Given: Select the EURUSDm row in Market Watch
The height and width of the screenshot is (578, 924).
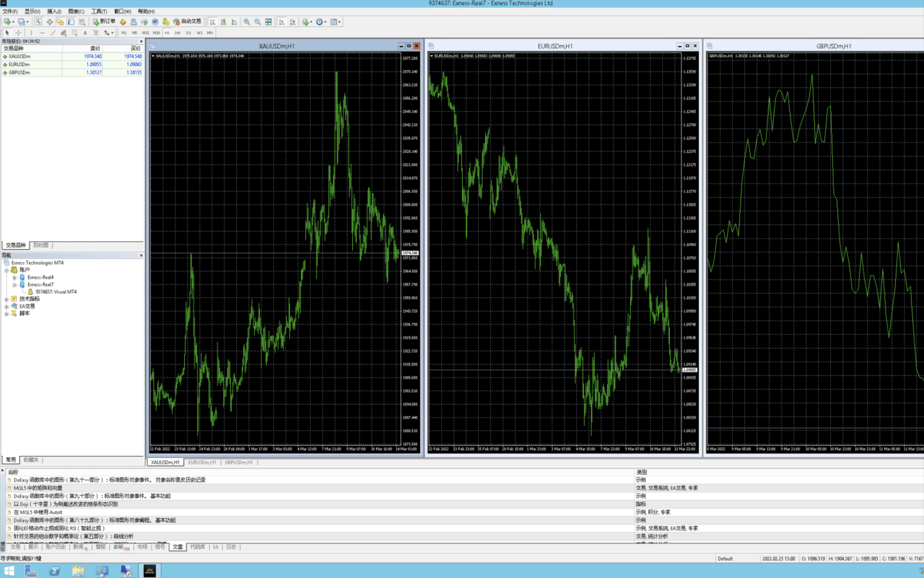Looking at the screenshot, I should click(x=20, y=65).
